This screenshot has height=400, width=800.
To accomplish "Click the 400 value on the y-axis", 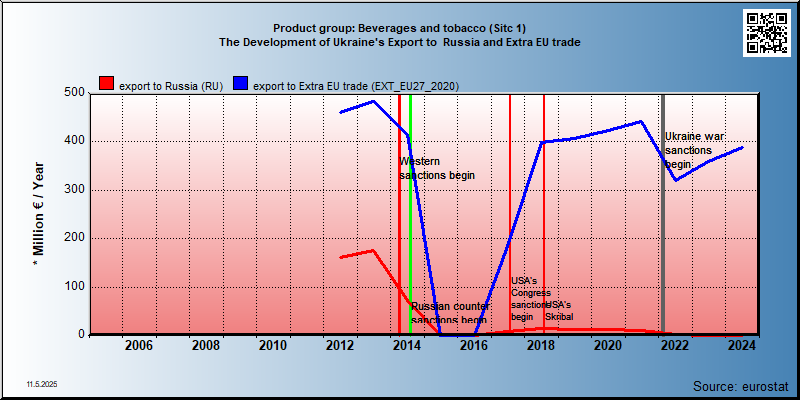I will 74,141.
